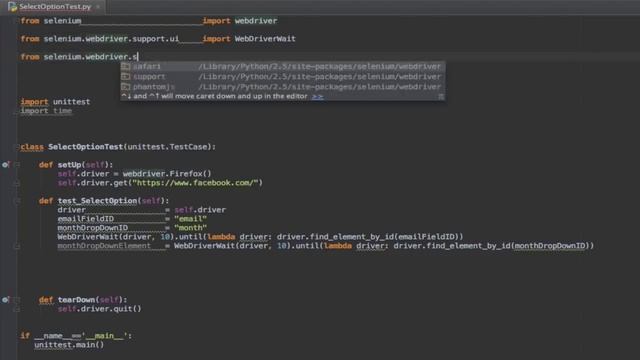
Task: Click 'selenium.webdriver.support.ui' module path
Action: coord(111,39)
